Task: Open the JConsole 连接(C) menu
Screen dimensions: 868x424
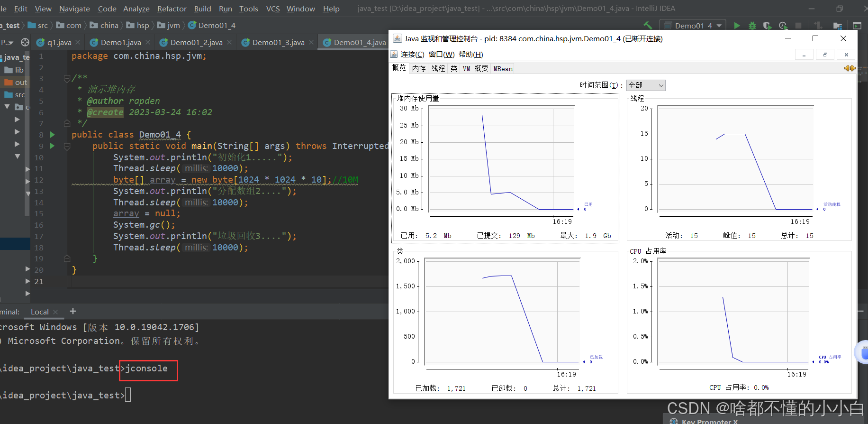Action: click(412, 55)
